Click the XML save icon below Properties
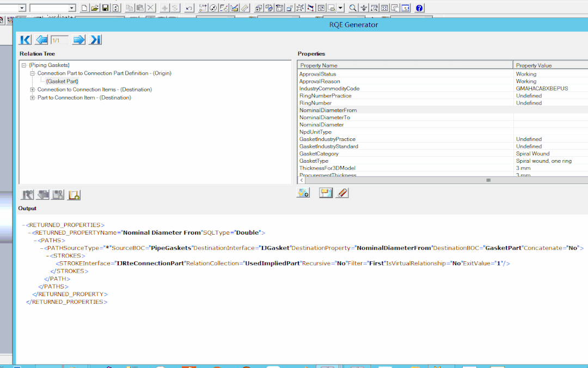The image size is (588, 368). click(x=326, y=193)
